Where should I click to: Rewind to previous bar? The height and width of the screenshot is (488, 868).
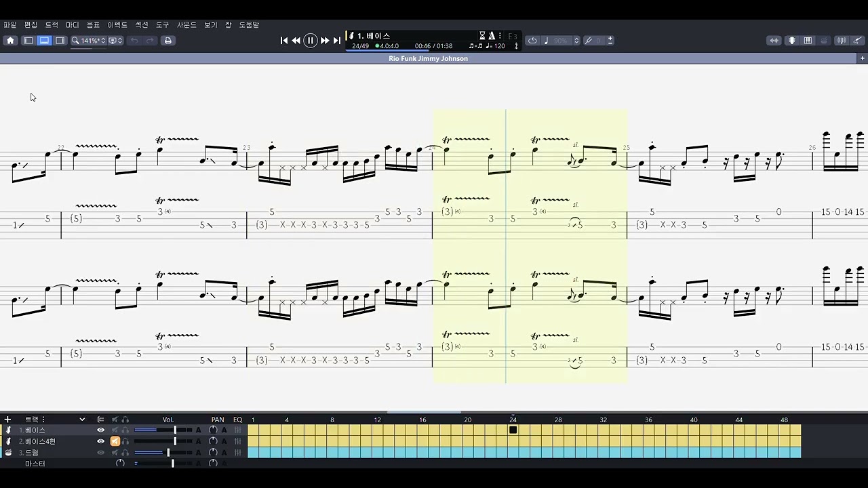pos(296,41)
